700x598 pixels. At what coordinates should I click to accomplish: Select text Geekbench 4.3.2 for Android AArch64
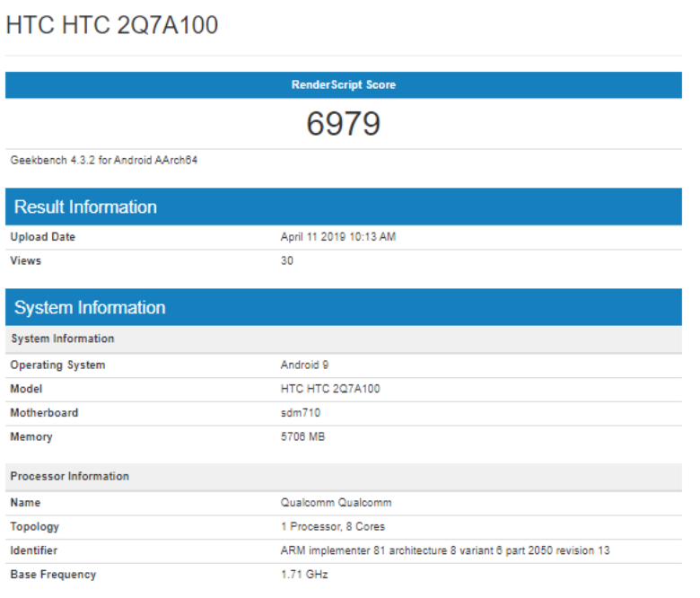pyautogui.click(x=103, y=161)
